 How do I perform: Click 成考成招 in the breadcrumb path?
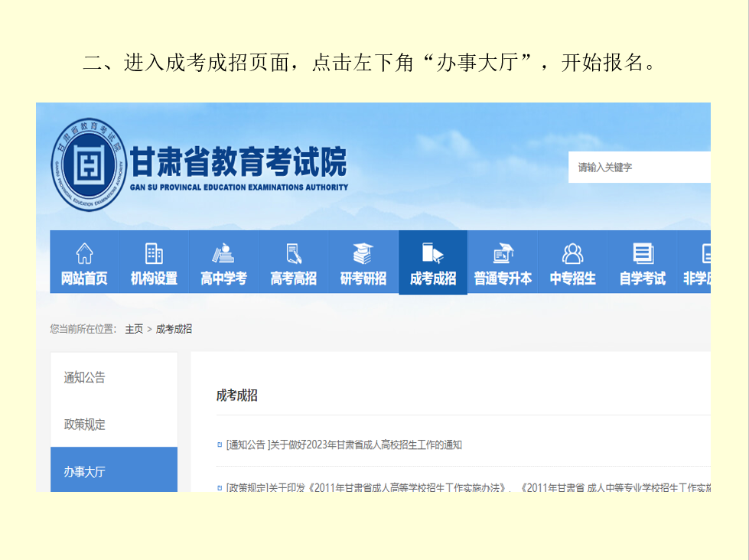[x=174, y=329]
